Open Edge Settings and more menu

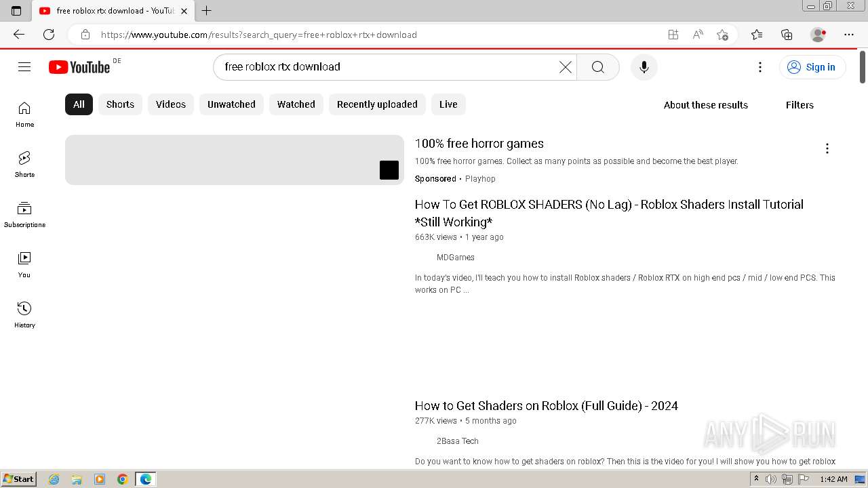coord(849,35)
